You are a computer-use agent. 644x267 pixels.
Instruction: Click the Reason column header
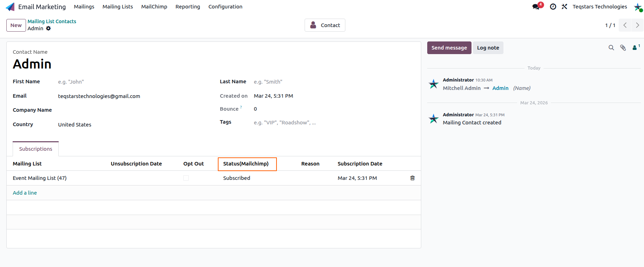tap(310, 164)
